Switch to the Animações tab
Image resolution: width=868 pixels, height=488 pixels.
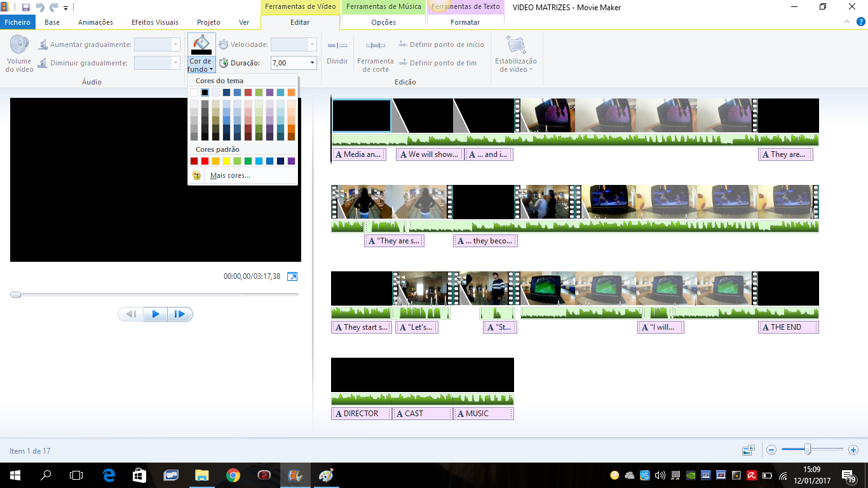coord(95,22)
